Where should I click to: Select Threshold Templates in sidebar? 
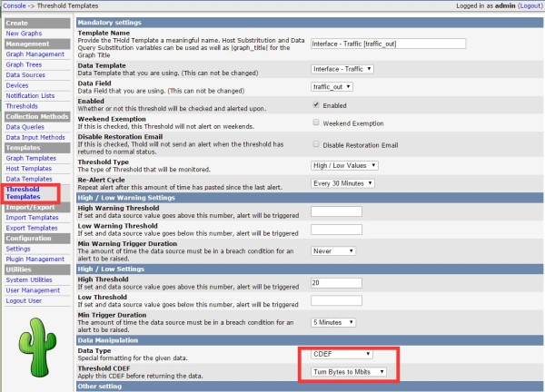coord(23,193)
